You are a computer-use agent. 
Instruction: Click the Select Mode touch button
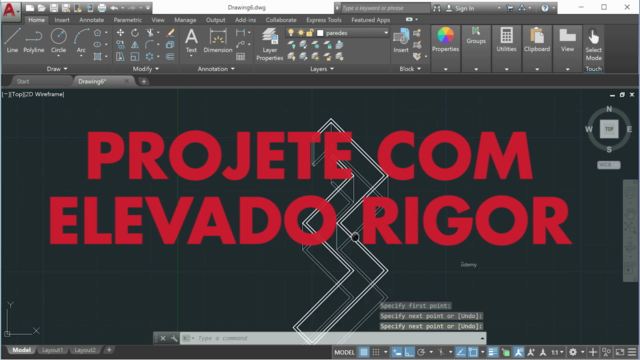(x=593, y=44)
